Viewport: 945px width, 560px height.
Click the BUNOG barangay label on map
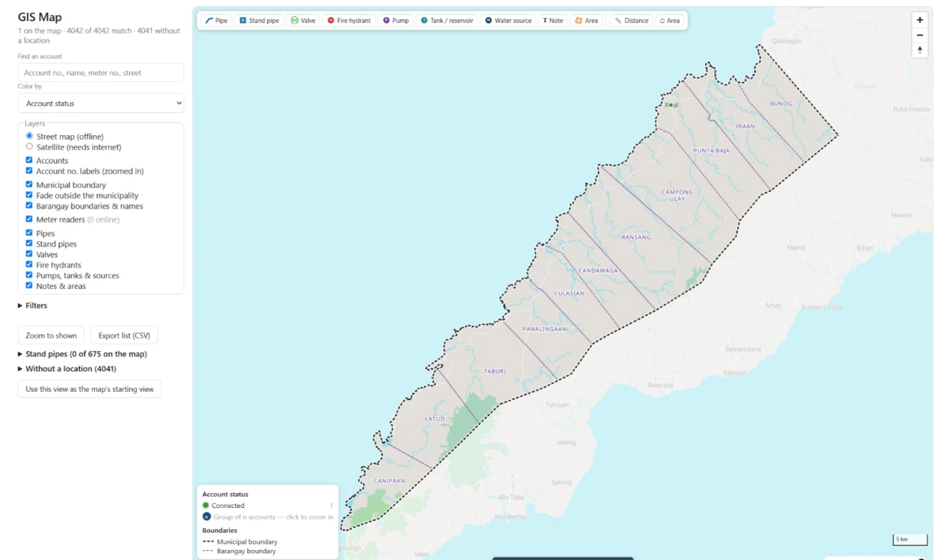coord(781,103)
